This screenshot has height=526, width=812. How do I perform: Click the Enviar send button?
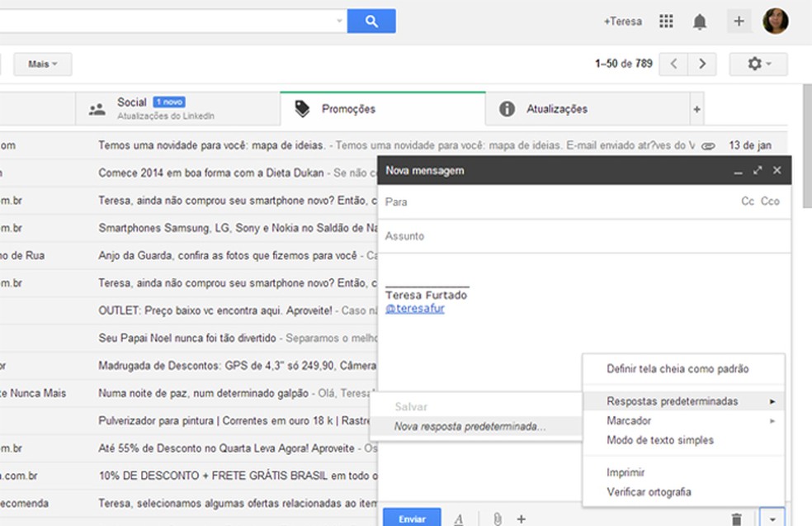tap(413, 519)
